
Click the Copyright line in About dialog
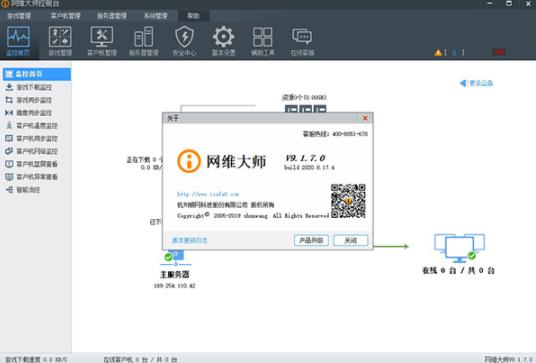[253, 215]
